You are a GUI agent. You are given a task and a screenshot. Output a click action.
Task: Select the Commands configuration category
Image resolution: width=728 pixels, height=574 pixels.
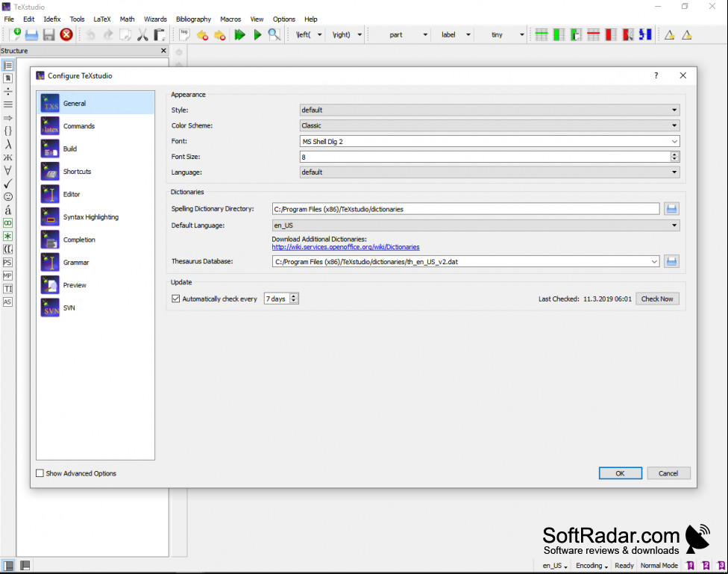pos(95,126)
